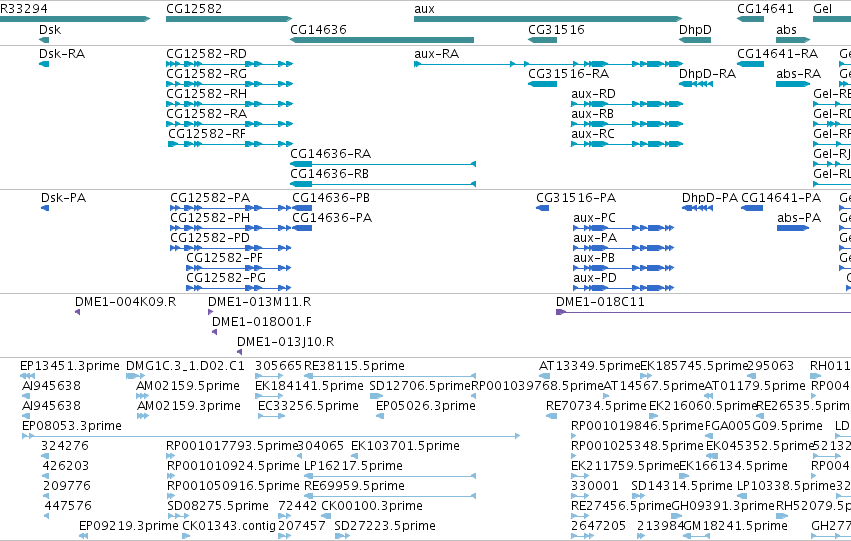Click protein label CG14636-PB
The height and width of the screenshot is (541, 851).
(x=331, y=198)
